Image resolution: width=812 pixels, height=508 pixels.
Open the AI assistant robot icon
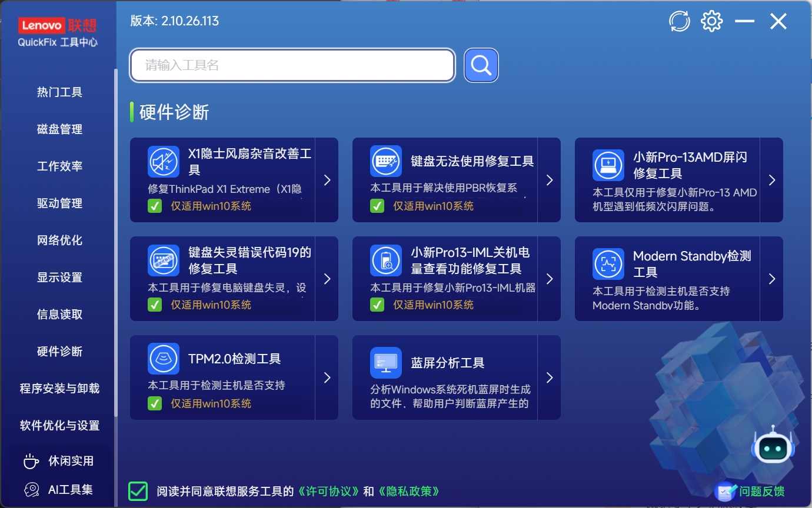773,447
